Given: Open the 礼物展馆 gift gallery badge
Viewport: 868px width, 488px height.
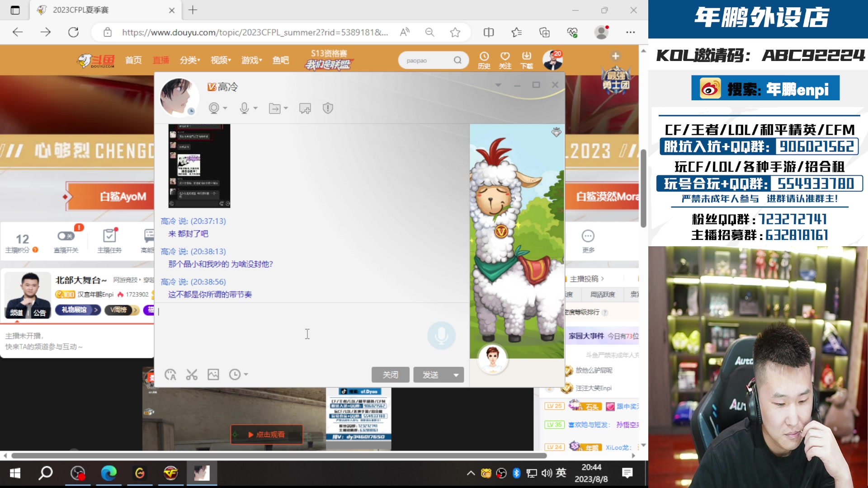Looking at the screenshot, I should pos(78,310).
